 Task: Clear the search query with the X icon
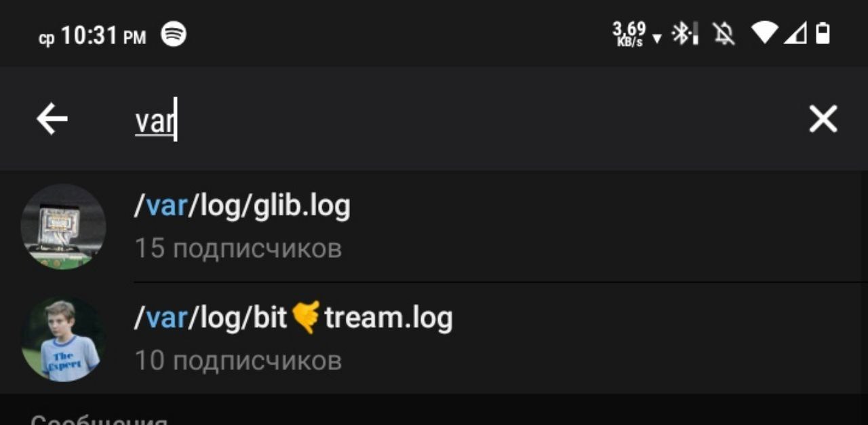[x=823, y=119]
